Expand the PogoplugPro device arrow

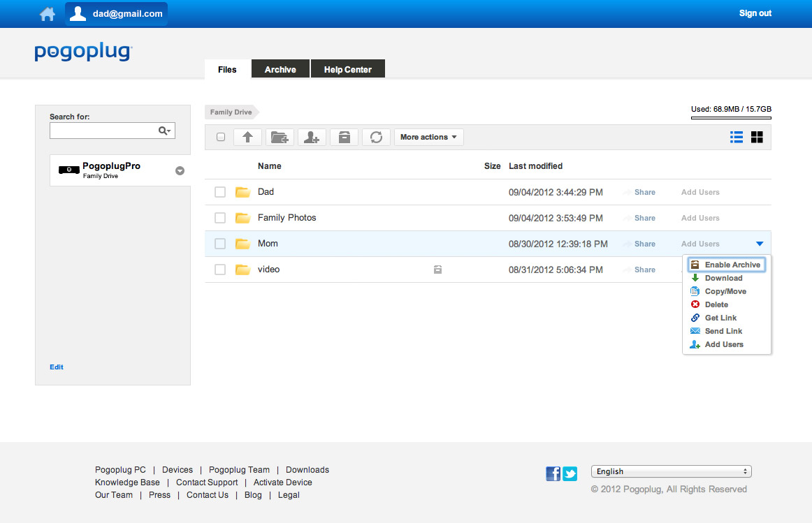click(x=180, y=170)
